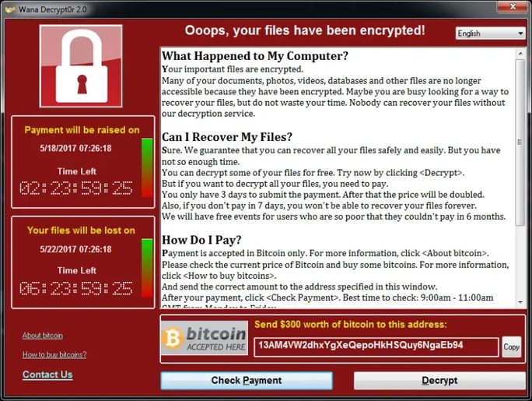Screen dimensions: 532x401
Task: Click the scrollbar up arrow in message panel
Action: click(x=520, y=54)
